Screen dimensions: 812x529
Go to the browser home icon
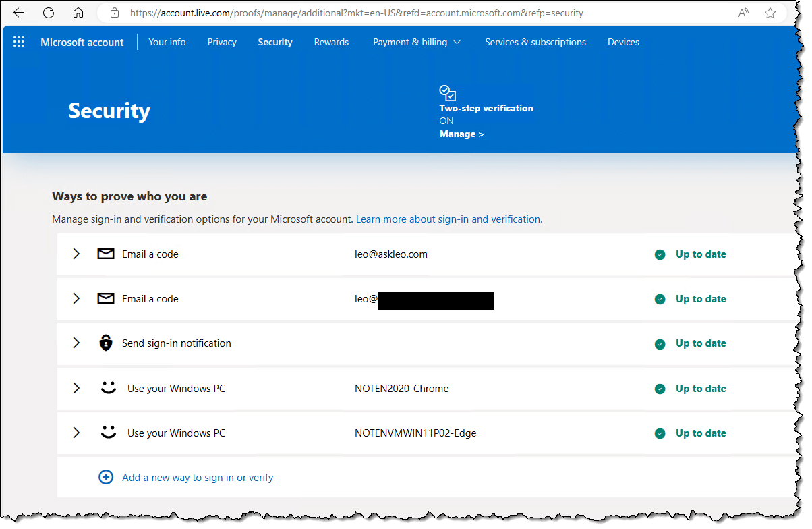(78, 13)
